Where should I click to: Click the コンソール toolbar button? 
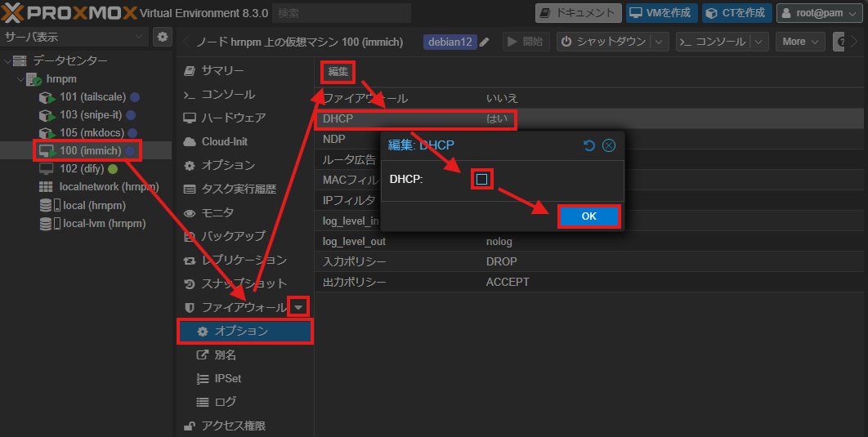point(713,42)
